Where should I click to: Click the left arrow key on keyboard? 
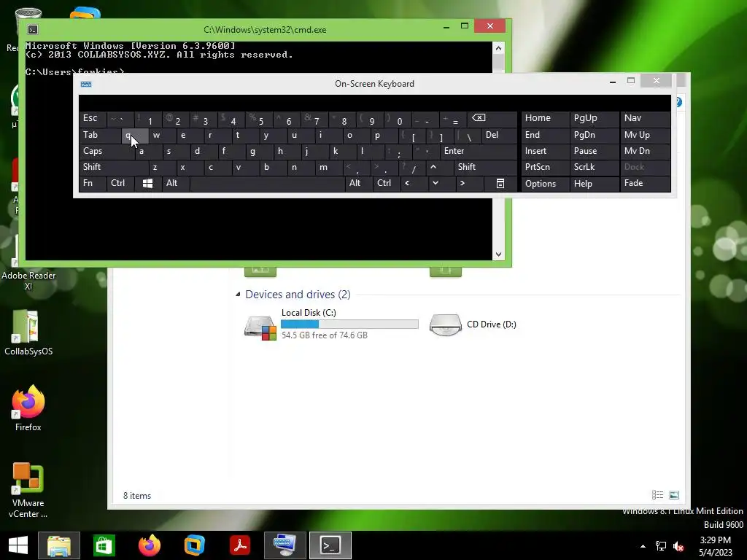pyautogui.click(x=407, y=183)
